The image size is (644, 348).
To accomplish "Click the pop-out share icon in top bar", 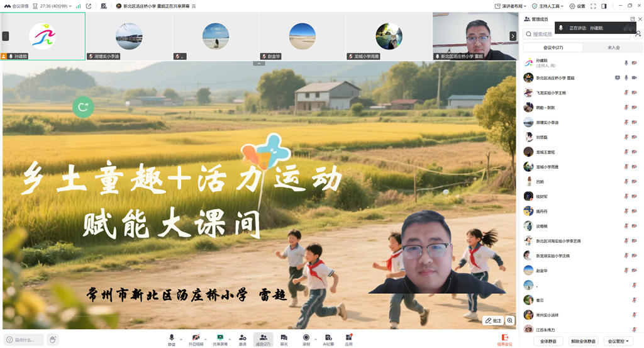I will pos(89,6).
